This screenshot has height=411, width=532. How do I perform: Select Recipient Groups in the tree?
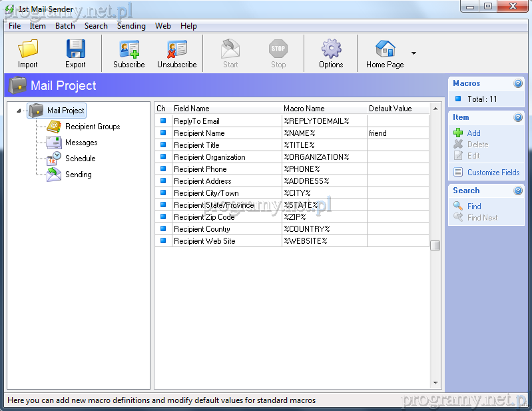pos(93,127)
